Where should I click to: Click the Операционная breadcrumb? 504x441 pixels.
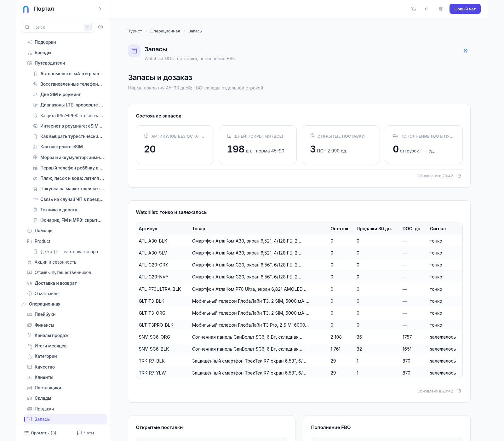point(165,31)
